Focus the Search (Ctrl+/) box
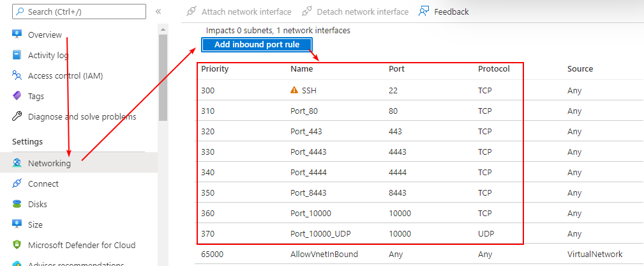 [79, 12]
